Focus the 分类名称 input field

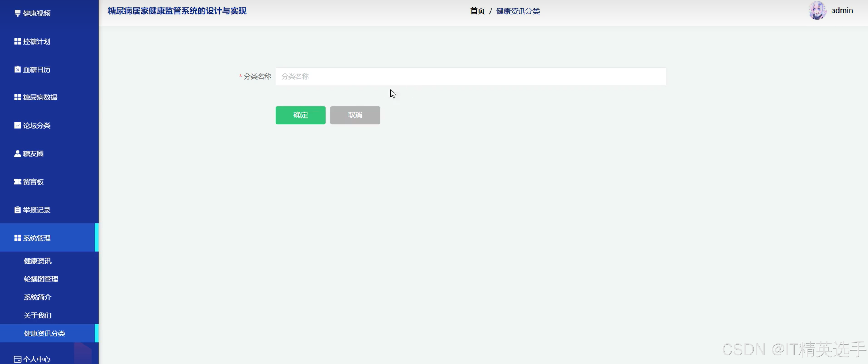[x=470, y=76]
